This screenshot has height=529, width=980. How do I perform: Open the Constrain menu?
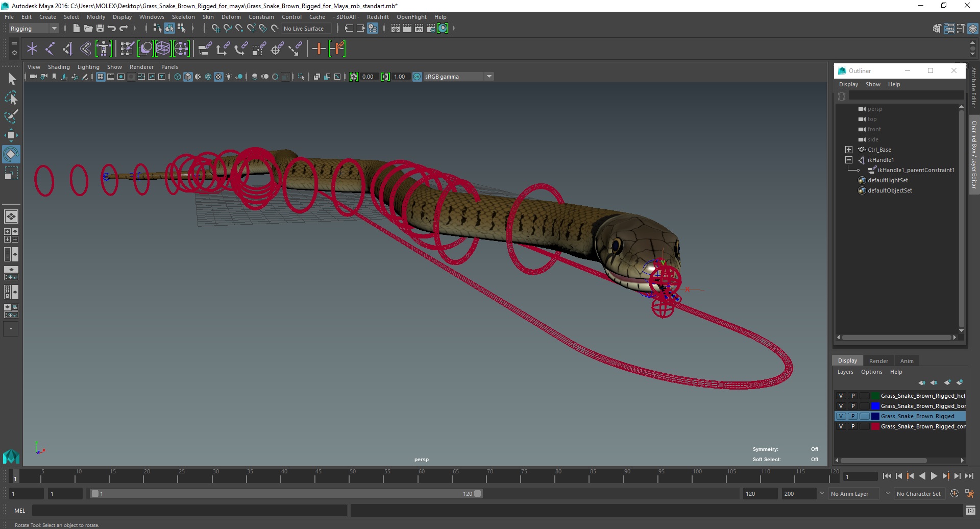[x=261, y=17]
